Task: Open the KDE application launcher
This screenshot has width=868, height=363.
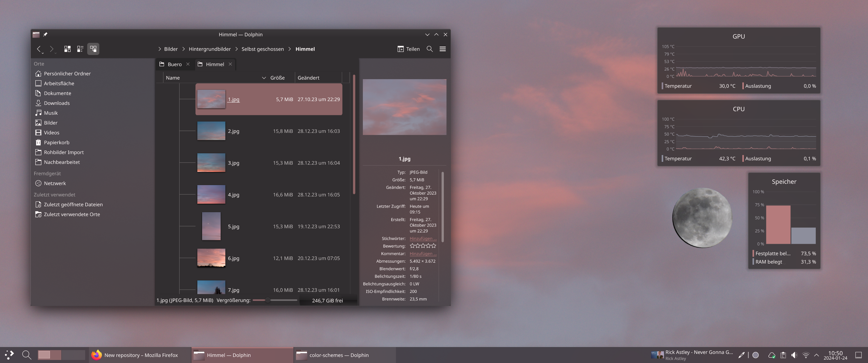Action: coord(9,355)
